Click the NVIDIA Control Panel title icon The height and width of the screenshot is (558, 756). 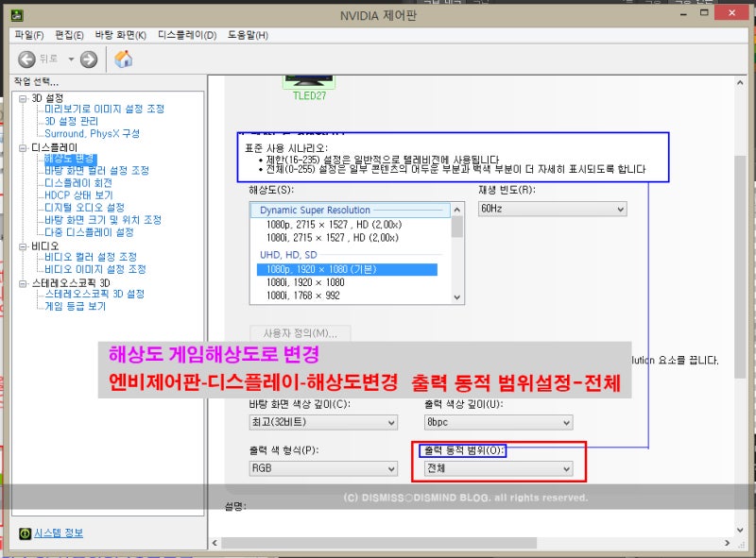point(17,15)
